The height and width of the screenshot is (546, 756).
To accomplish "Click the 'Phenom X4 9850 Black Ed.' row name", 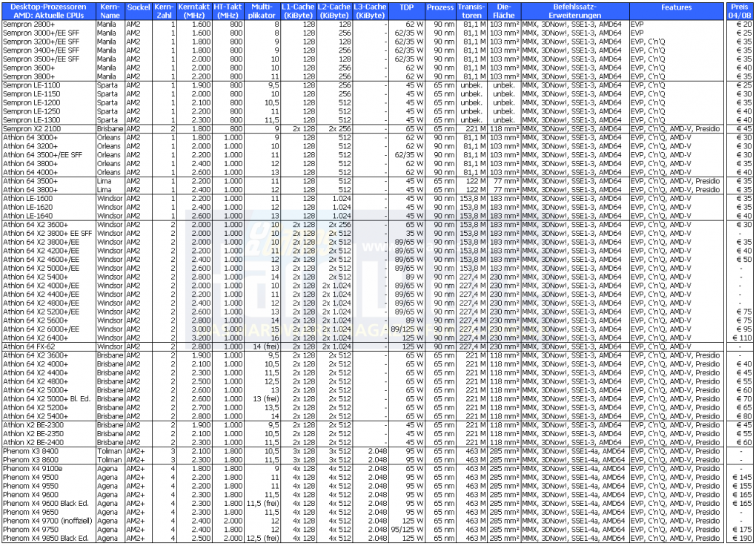I will click(x=46, y=538).
